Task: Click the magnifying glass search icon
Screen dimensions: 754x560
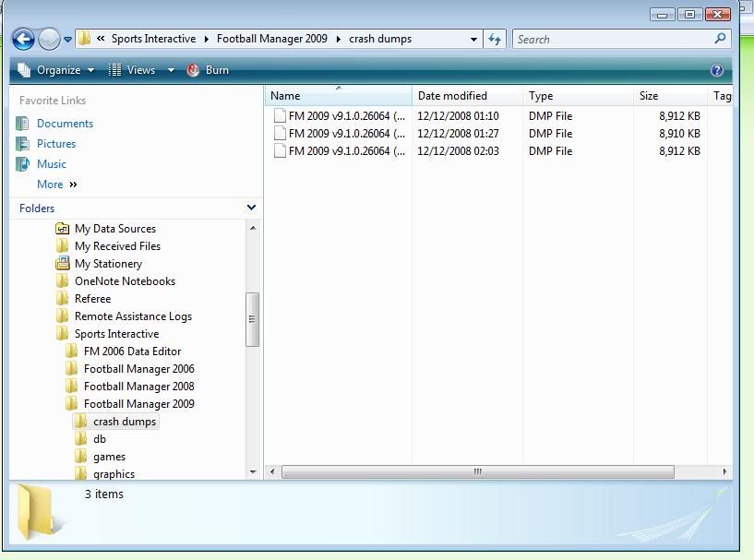Action: pyautogui.click(x=720, y=39)
